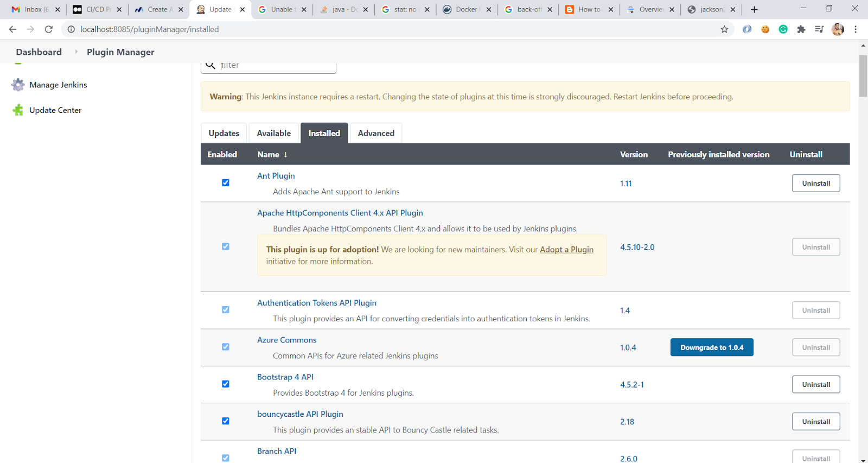Uninstall Bootstrap 4 API plugin
This screenshot has width=868, height=463.
click(x=816, y=385)
